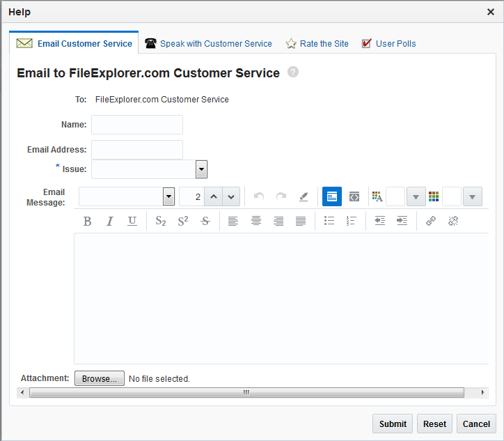Open the background color dropdown arrow
The image size is (504, 441).
coord(473,196)
